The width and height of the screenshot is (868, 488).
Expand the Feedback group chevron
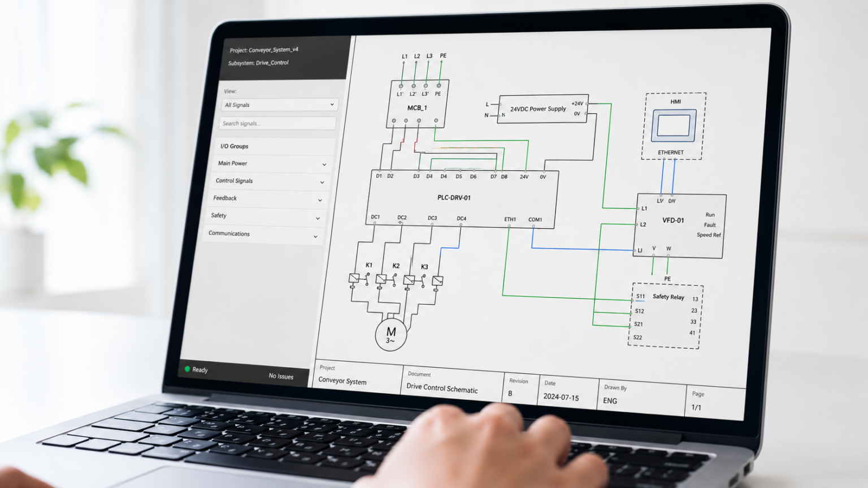pyautogui.click(x=320, y=200)
